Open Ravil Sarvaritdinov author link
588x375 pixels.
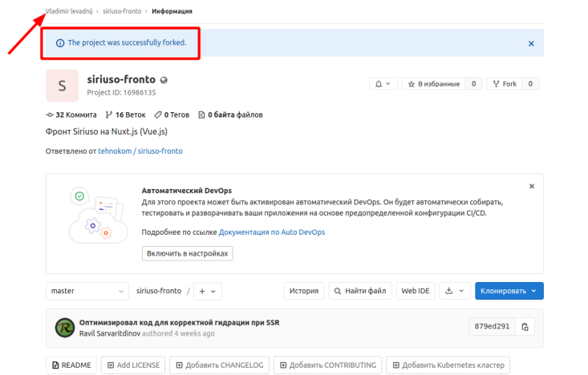(x=110, y=333)
